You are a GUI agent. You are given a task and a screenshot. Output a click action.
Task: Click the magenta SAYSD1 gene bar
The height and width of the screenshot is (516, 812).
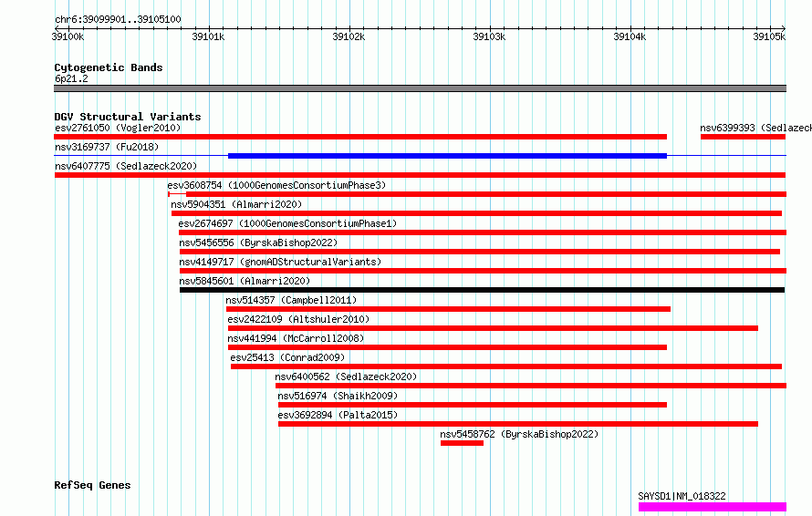pos(713,507)
